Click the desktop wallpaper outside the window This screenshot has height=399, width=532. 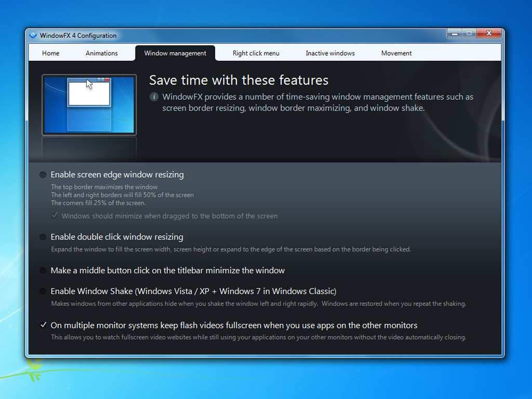tap(266, 379)
